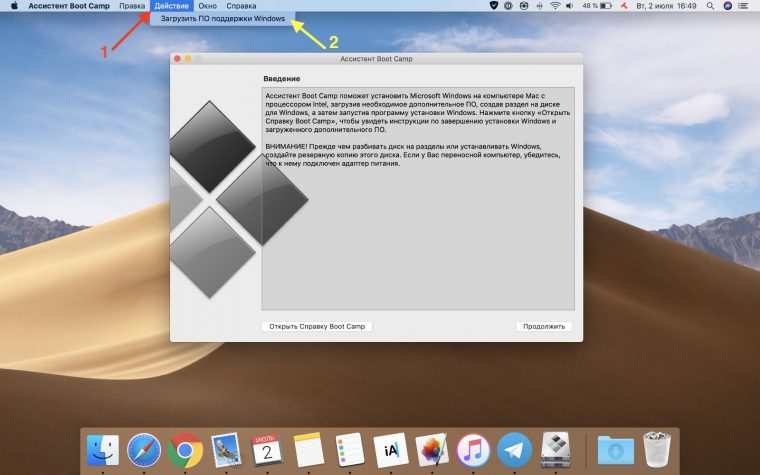Image resolution: width=760 pixels, height=475 pixels.
Task: Click the Действие menu title
Action: tap(172, 6)
